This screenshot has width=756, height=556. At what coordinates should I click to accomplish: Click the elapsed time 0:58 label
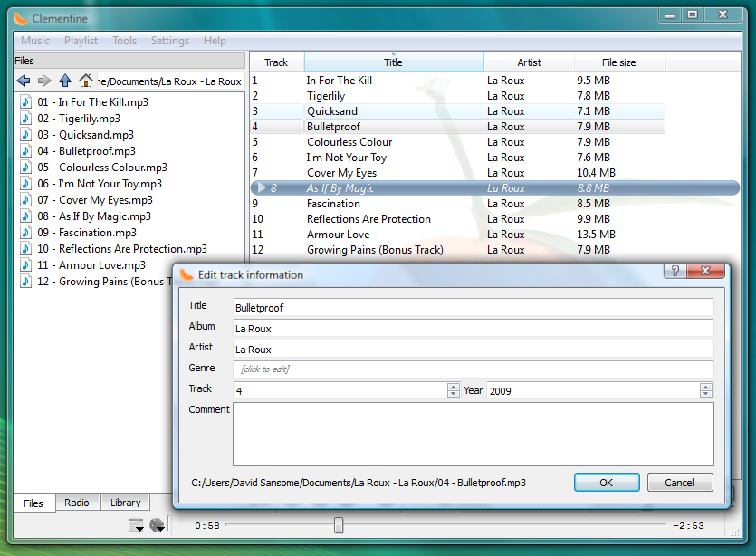point(207,525)
